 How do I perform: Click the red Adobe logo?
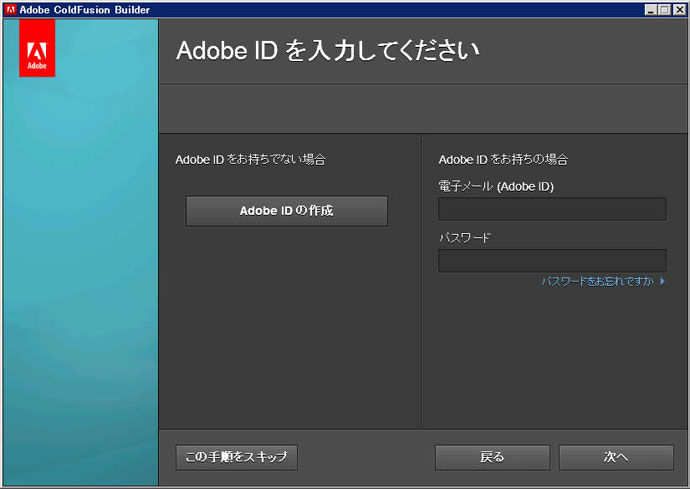pos(37,47)
